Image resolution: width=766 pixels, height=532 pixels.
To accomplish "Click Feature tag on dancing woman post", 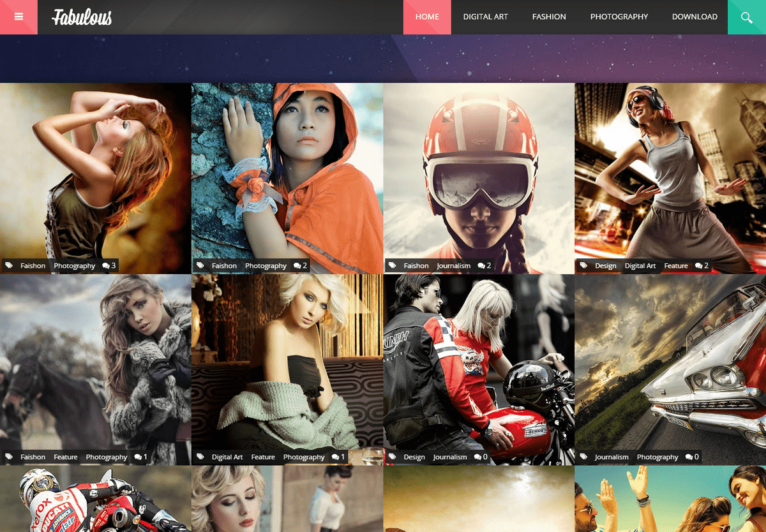I will point(676,265).
